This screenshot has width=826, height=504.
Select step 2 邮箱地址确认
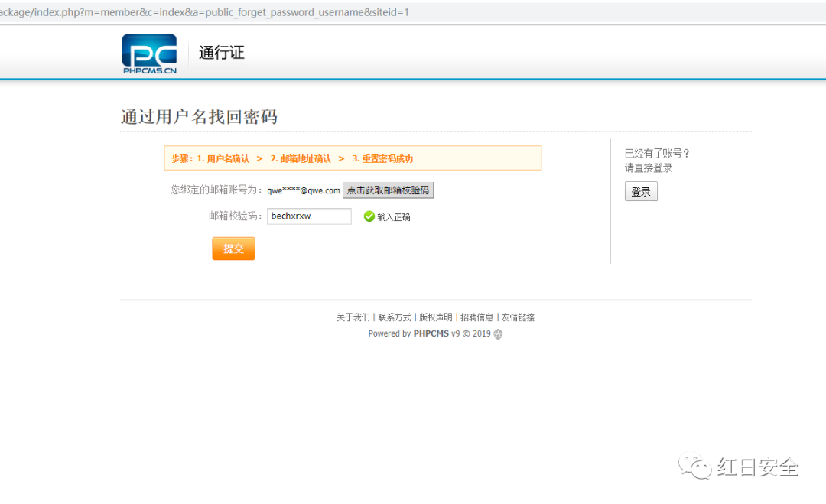[x=301, y=159]
